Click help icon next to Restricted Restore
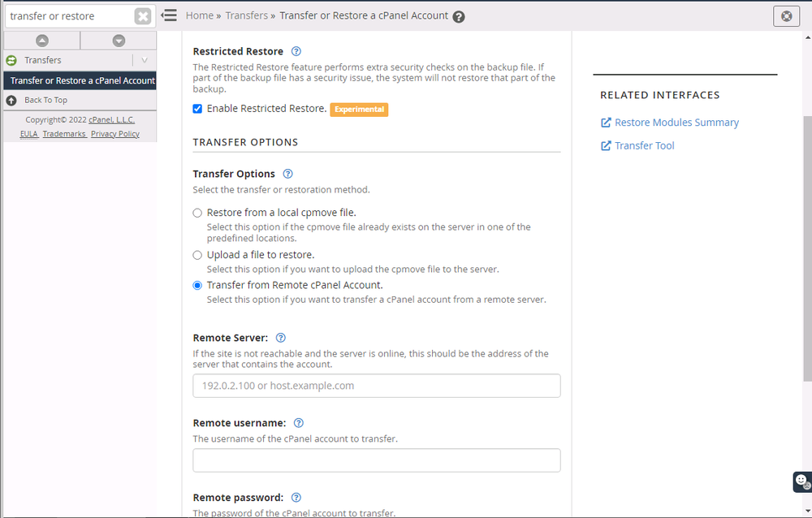812x518 pixels. (296, 51)
